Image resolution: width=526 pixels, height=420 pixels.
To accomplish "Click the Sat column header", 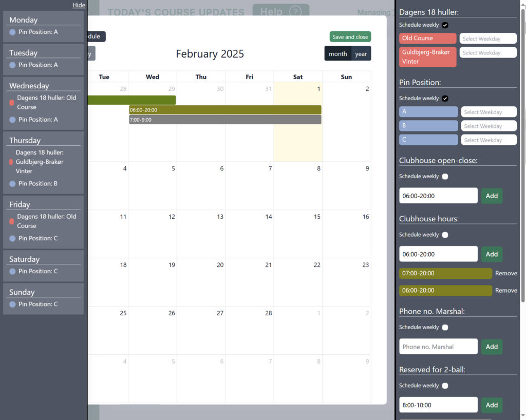I will pos(298,77).
